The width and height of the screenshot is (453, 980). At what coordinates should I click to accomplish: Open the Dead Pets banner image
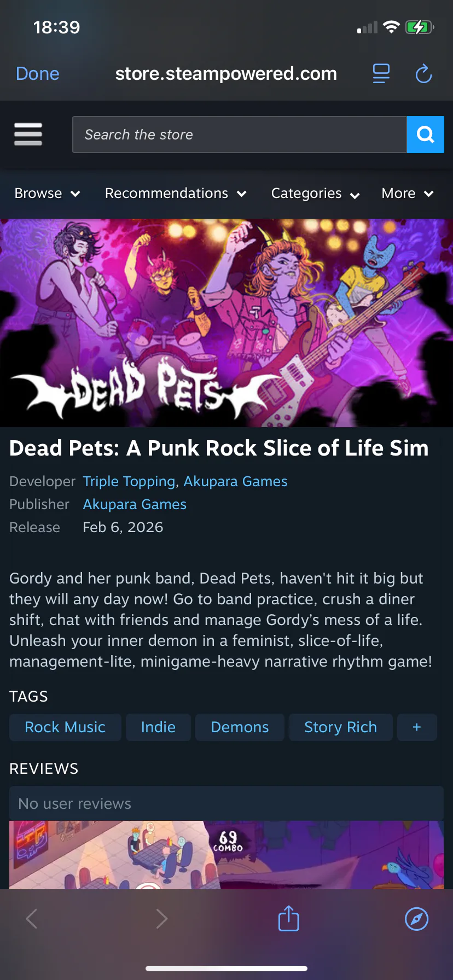click(226, 323)
